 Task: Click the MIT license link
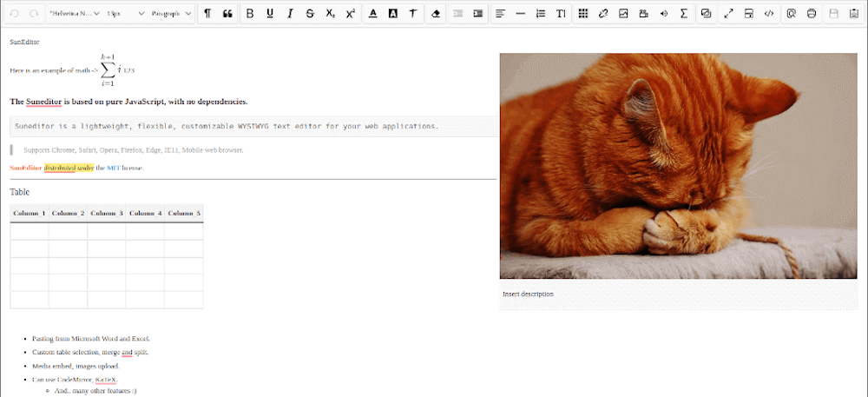114,168
